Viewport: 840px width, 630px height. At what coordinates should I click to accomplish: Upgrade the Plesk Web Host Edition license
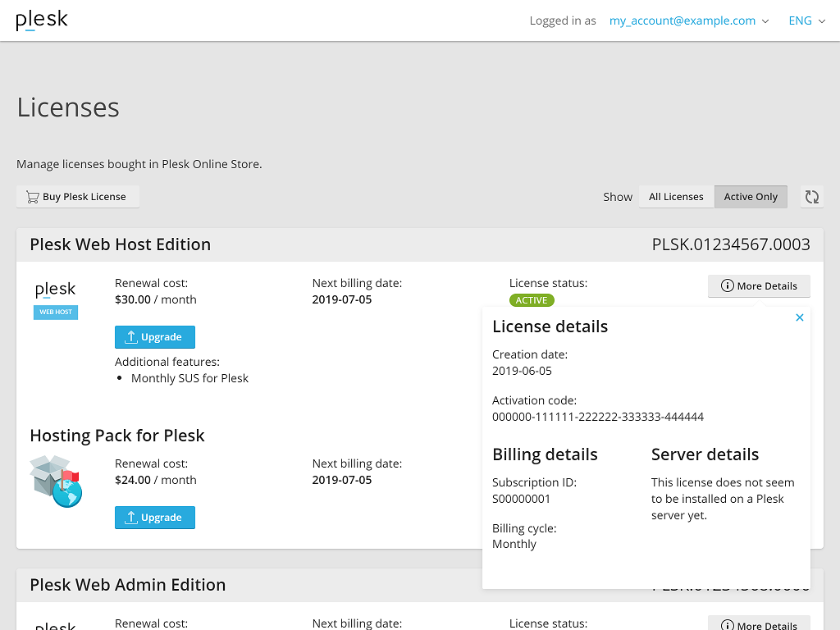155,337
